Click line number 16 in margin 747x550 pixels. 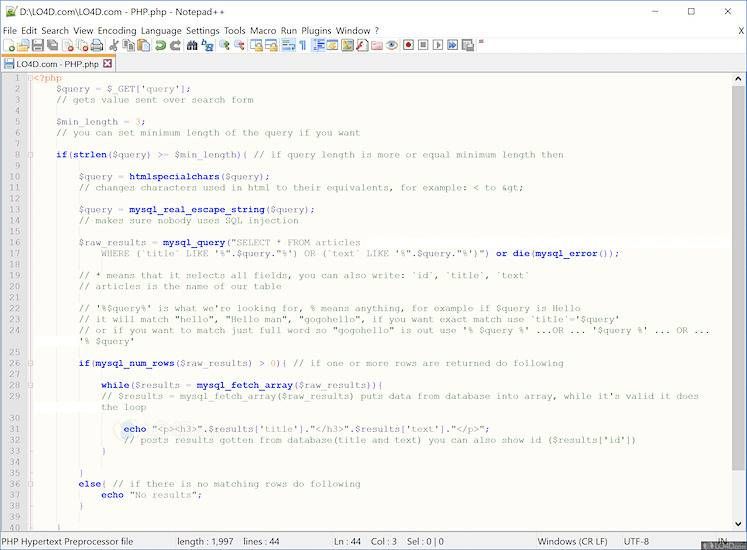pyautogui.click(x=15, y=242)
